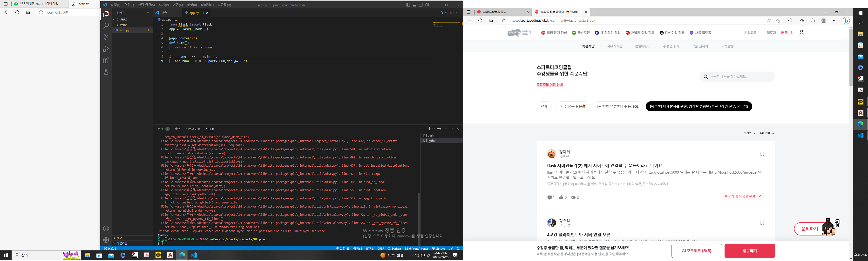This screenshot has width=868, height=261.
Task: Select the 엑셀보다 쉬운, SQL filter
Action: click(x=618, y=106)
